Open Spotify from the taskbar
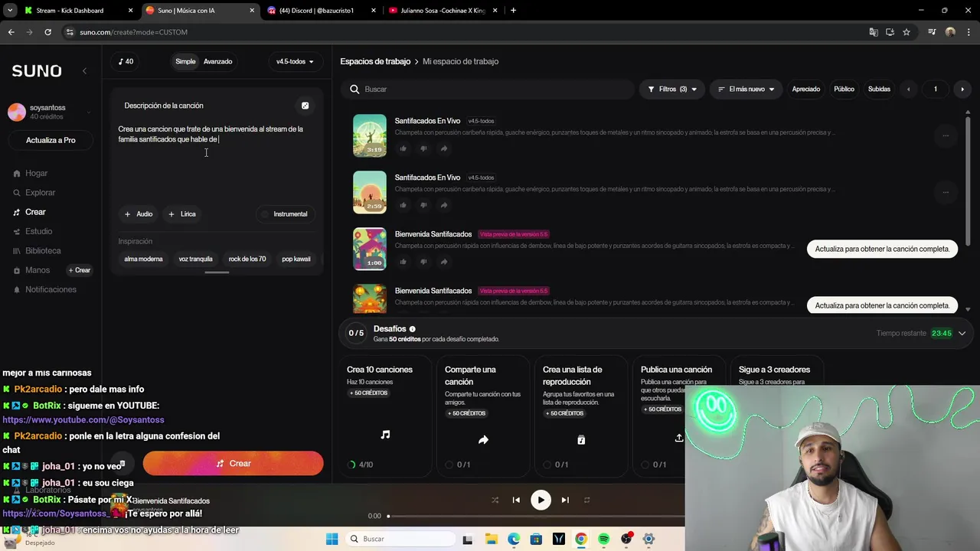This screenshot has width=980, height=551. point(603,539)
